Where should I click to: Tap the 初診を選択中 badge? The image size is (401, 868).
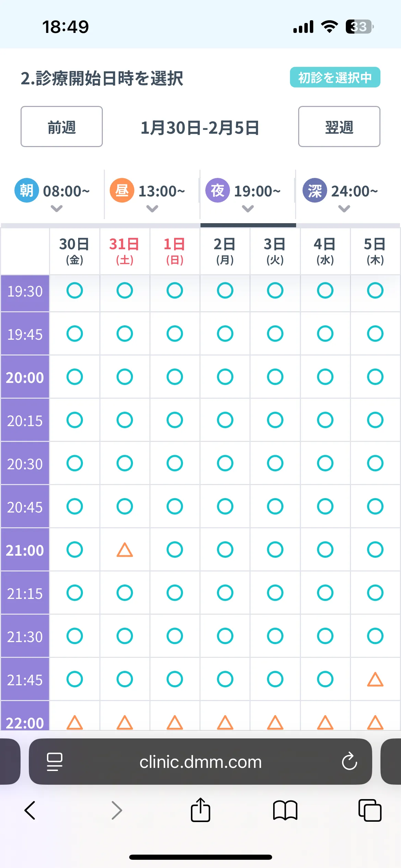pos(335,77)
